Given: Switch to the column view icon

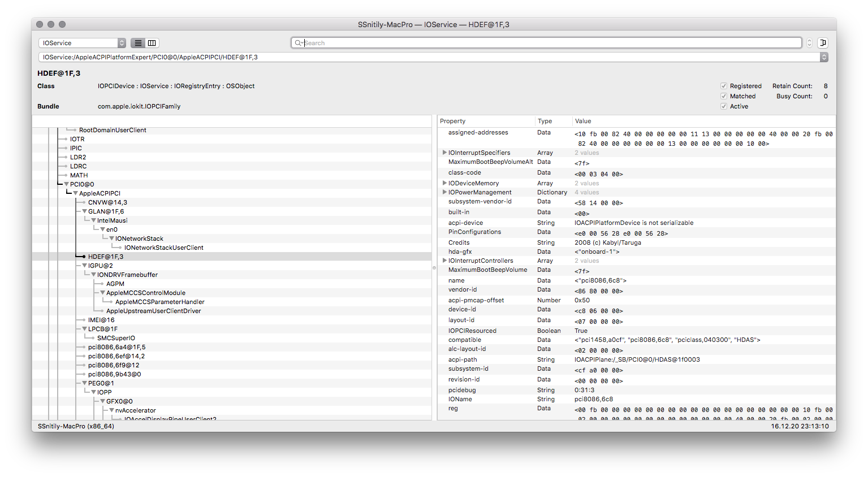Looking at the screenshot, I should click(x=152, y=43).
